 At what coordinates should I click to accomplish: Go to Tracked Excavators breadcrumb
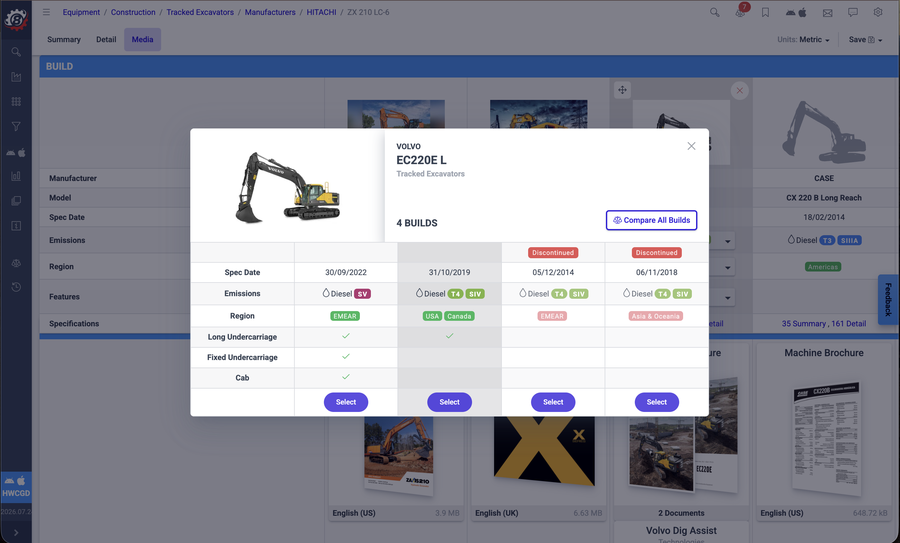pos(200,12)
